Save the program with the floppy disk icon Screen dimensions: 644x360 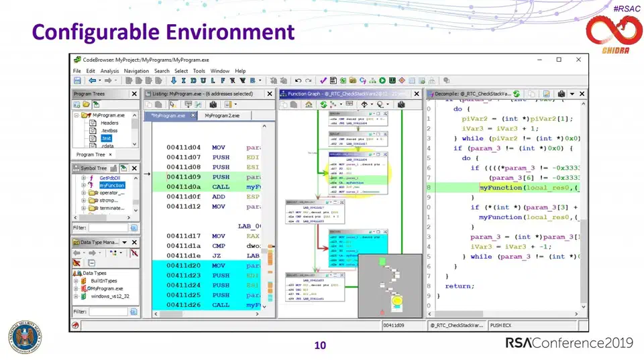77,81
